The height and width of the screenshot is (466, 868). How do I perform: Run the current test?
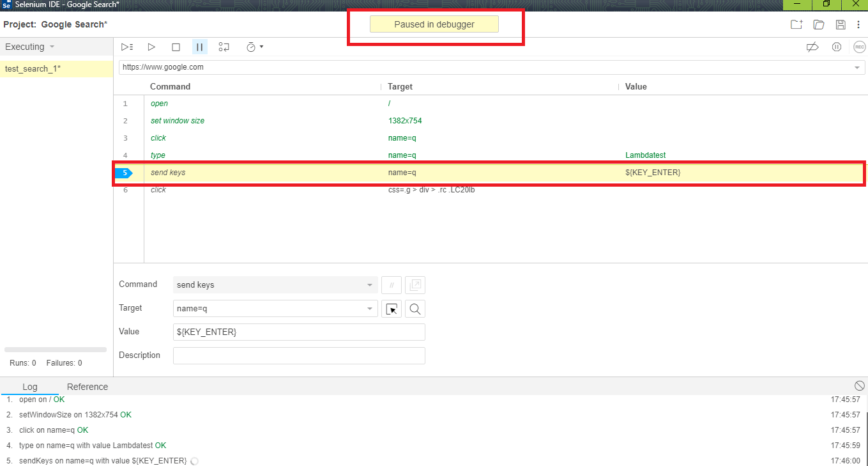point(151,47)
